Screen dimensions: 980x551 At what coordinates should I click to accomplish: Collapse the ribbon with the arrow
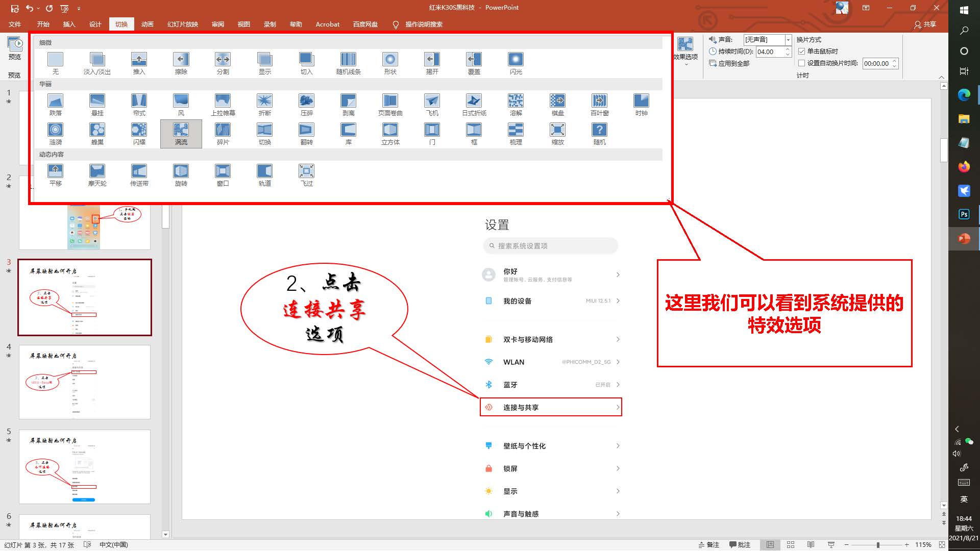coord(941,77)
